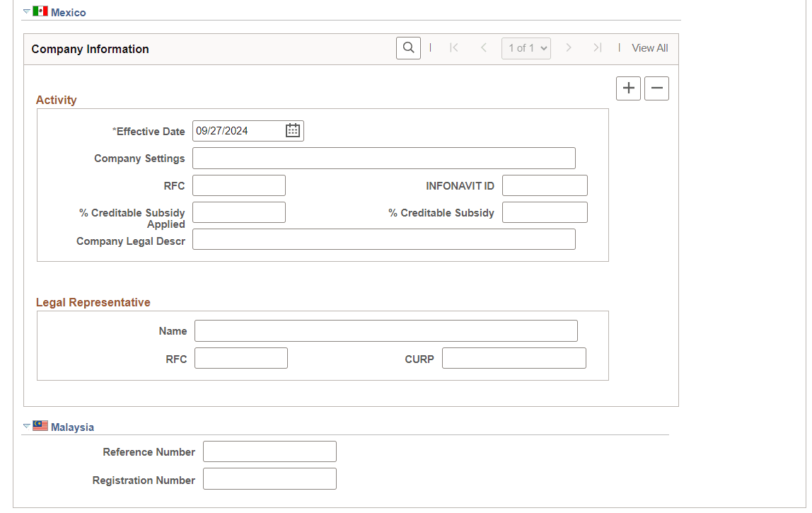Click the Company Legal Descr field

point(384,238)
